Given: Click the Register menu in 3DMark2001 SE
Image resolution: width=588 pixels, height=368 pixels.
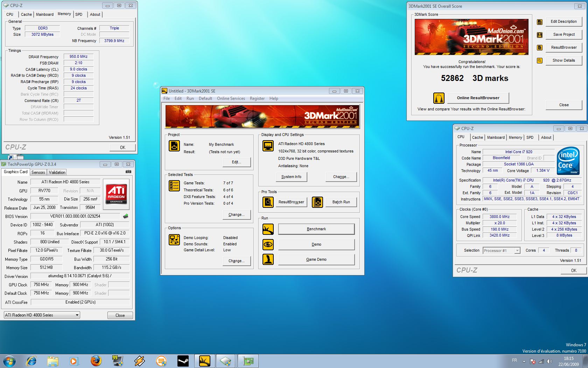Looking at the screenshot, I should pos(257,98).
